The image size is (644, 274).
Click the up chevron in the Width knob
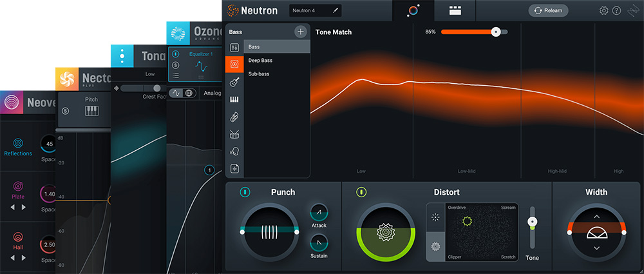tap(597, 217)
